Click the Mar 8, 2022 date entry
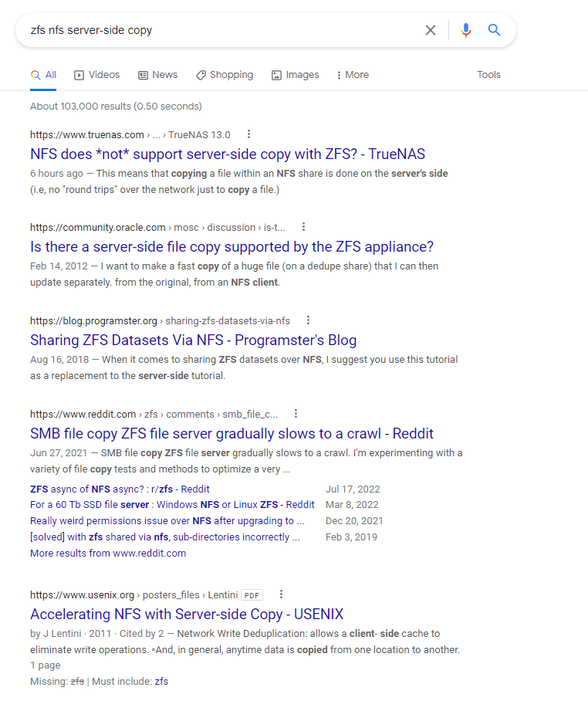 click(x=352, y=505)
